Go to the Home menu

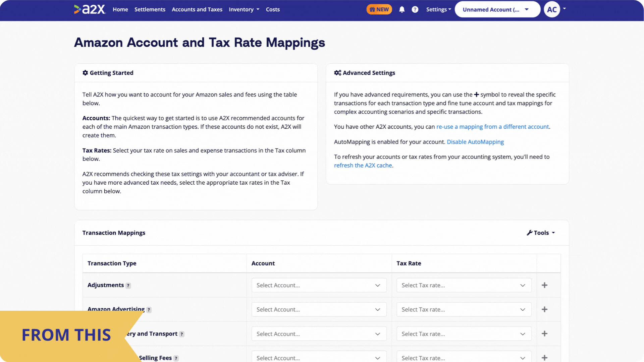pos(120,9)
